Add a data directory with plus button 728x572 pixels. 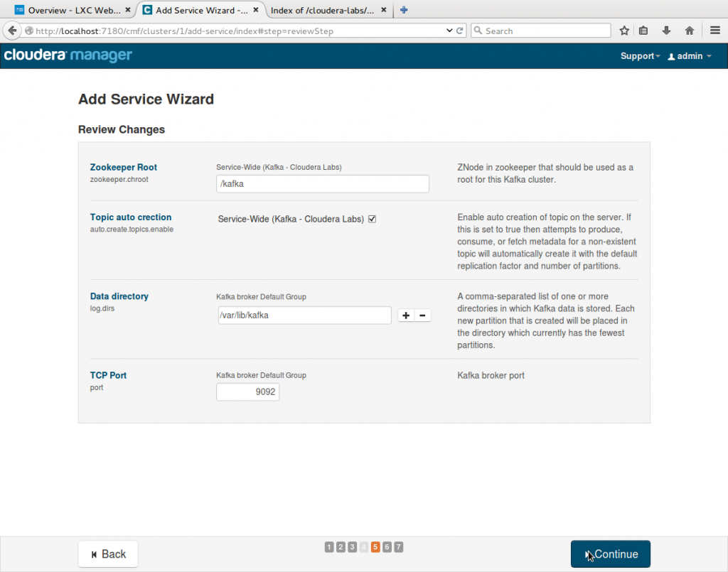(x=406, y=315)
